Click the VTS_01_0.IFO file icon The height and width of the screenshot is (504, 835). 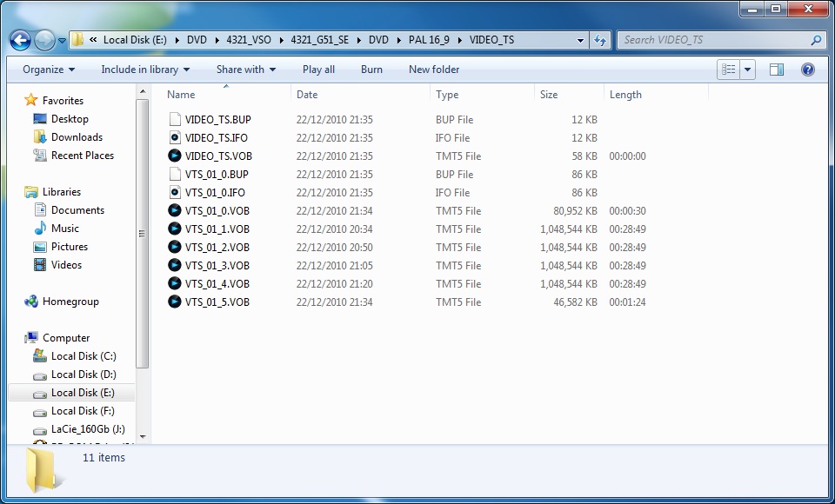175,192
